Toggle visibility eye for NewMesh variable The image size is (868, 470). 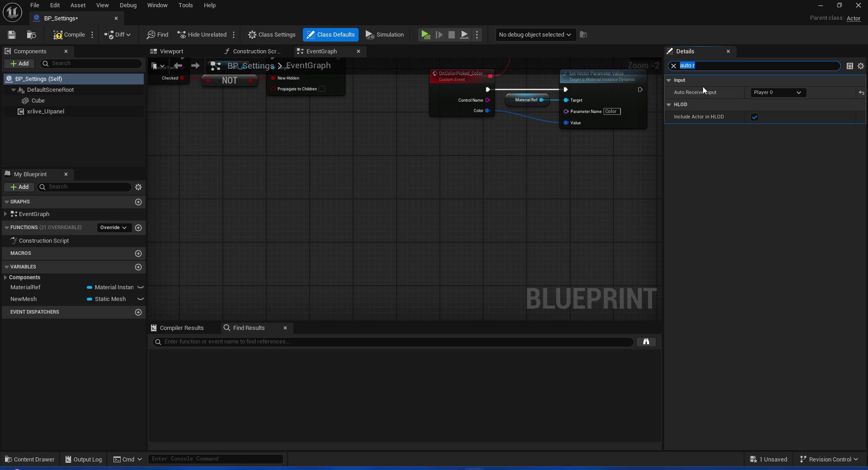(141, 299)
